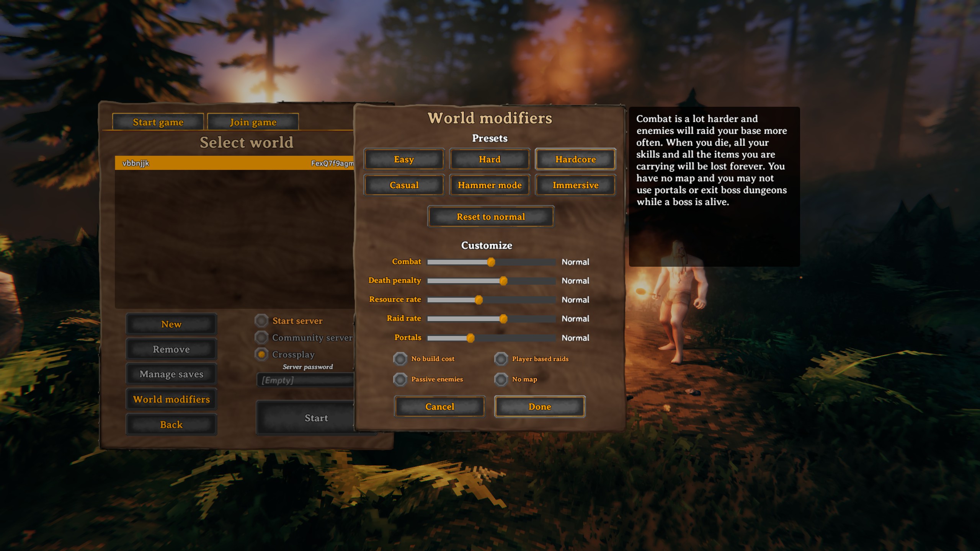The height and width of the screenshot is (551, 980).
Task: Confirm modifiers with Done
Action: 540,407
